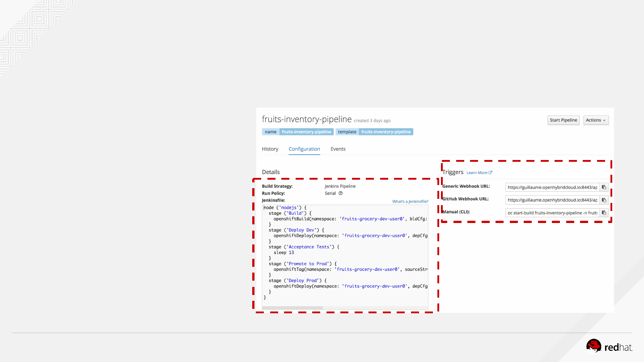
Task: Click the "stage ('Acceptance Tests') {" code line
Action: (304, 247)
